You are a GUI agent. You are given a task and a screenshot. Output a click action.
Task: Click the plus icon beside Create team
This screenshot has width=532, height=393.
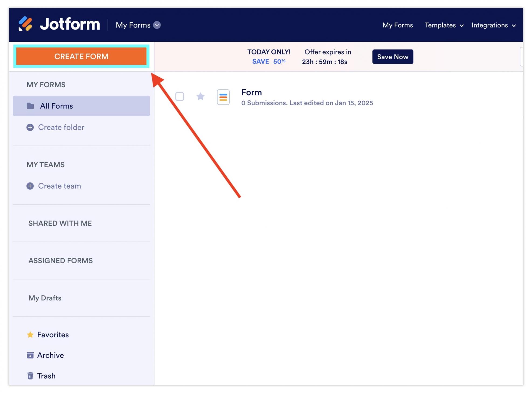tap(30, 186)
